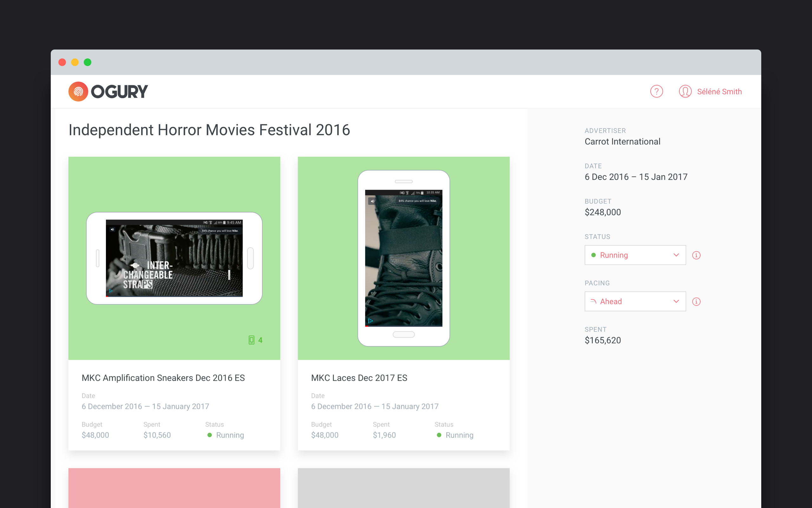
Task: Click Running status on MKC Amplification card
Action: 226,435
